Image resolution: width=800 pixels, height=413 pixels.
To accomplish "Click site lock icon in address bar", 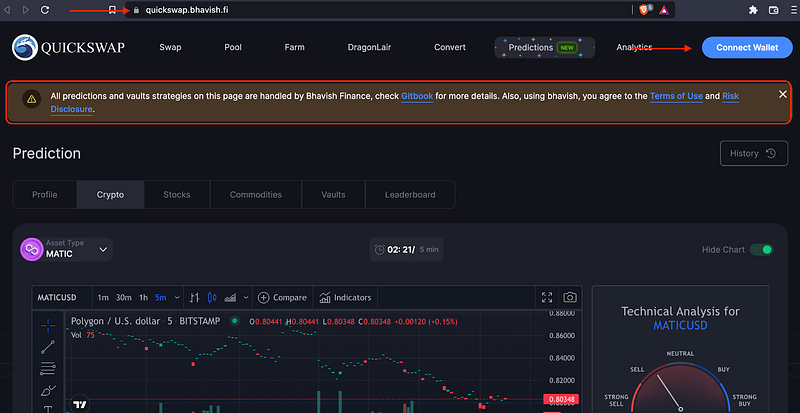I will pyautogui.click(x=136, y=10).
